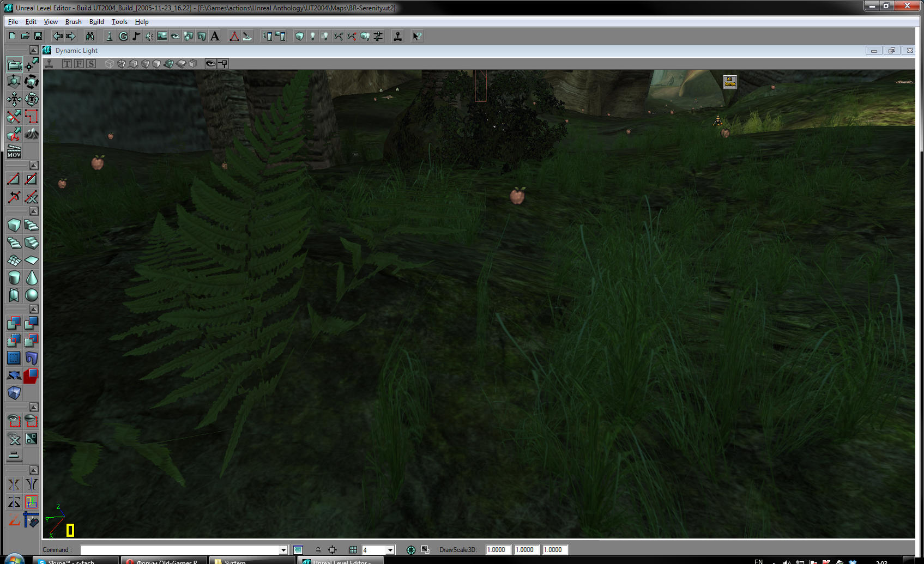This screenshot has width=924, height=564.
Task: Toggle Wireframe view mode in viewport
Action: (x=110, y=64)
